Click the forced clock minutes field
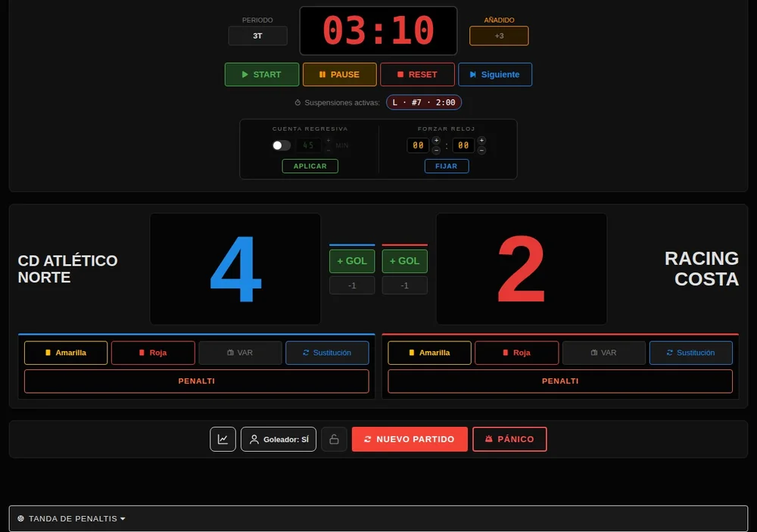Image resolution: width=757 pixels, height=532 pixels. (x=418, y=145)
